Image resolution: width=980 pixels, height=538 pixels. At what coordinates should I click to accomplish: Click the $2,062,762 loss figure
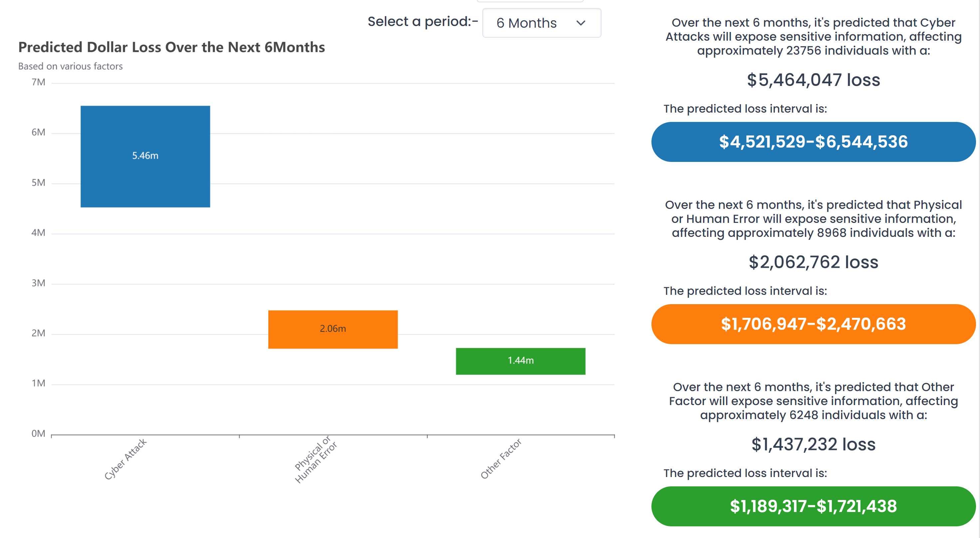pos(813,262)
